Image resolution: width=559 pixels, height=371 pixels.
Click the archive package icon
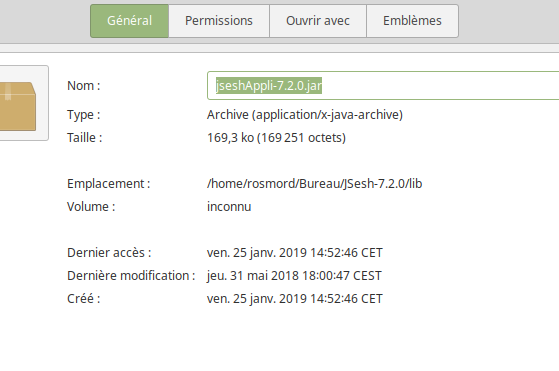coord(18,106)
